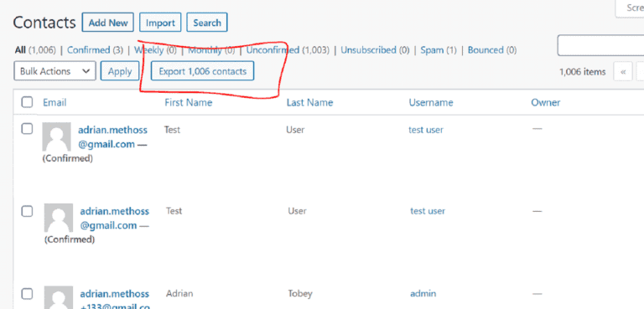Filter contacts by Monthly

[x=205, y=50]
